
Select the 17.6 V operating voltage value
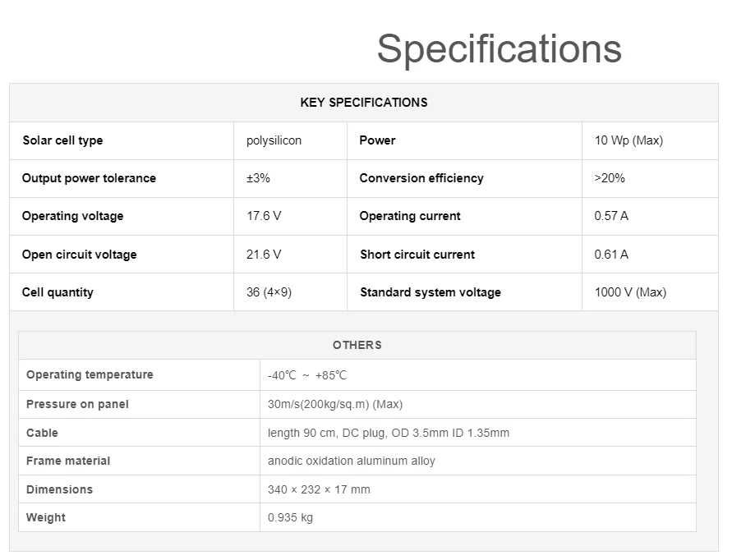pyautogui.click(x=263, y=216)
